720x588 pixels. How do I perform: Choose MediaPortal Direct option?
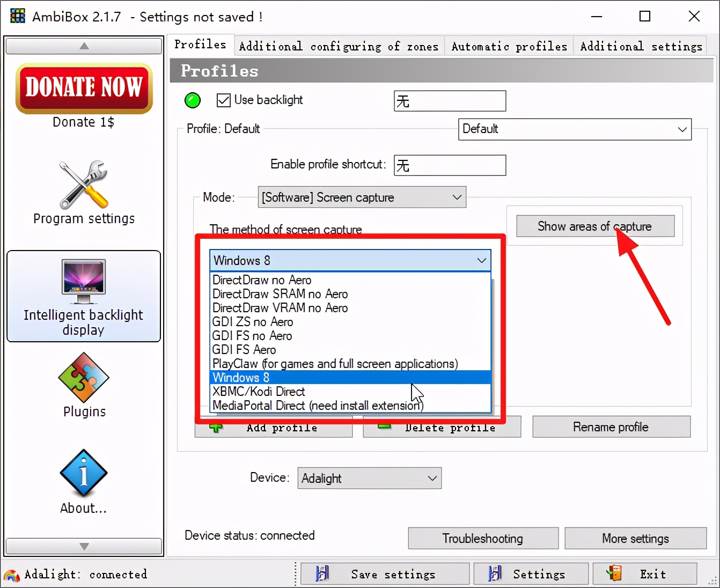(350, 406)
